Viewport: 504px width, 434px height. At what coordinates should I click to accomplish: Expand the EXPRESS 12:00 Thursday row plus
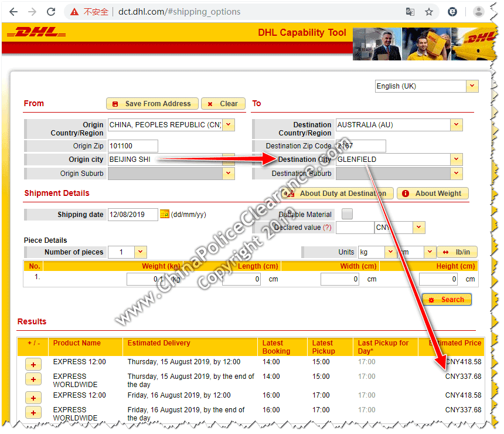point(33,365)
